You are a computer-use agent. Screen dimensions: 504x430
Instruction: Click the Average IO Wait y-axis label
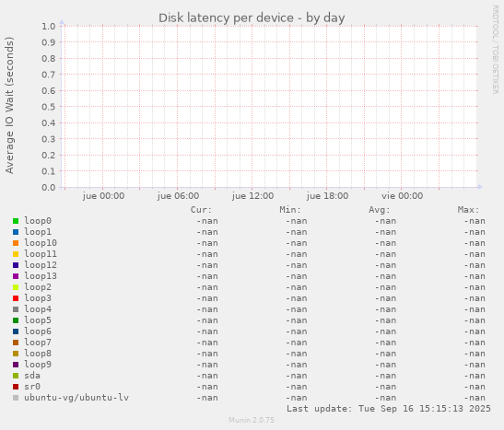pos(9,105)
